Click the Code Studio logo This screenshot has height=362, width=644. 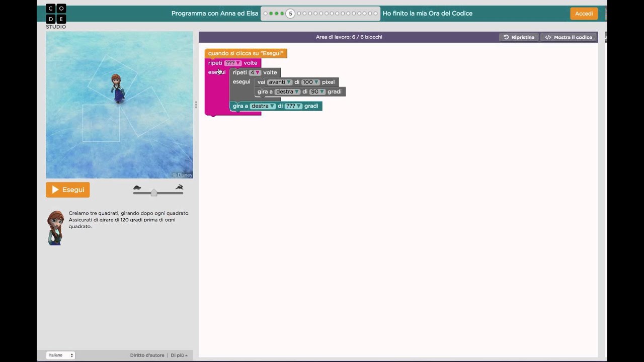click(x=56, y=16)
